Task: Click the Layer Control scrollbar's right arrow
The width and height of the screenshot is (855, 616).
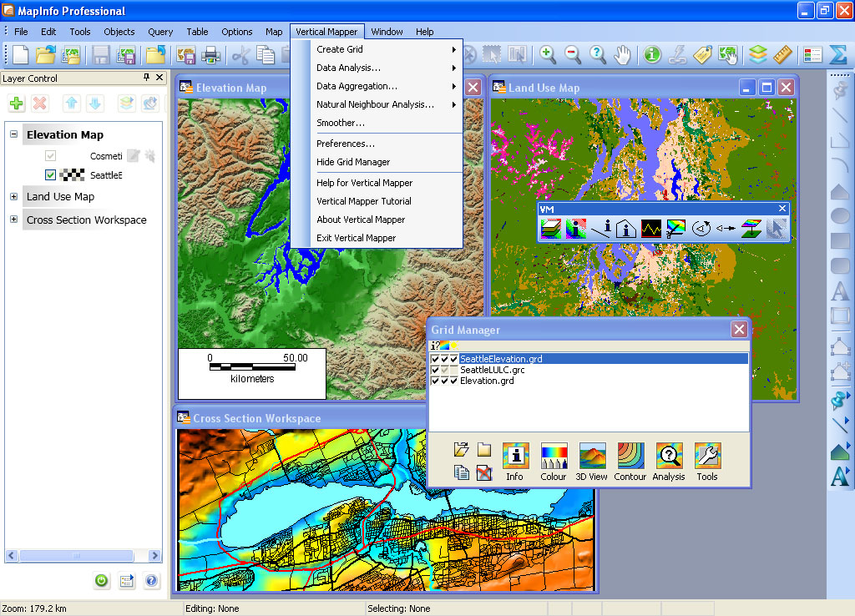Action: 154,556
